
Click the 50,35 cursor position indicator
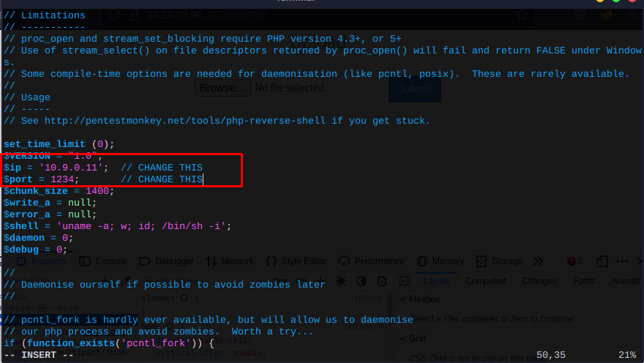click(551, 355)
